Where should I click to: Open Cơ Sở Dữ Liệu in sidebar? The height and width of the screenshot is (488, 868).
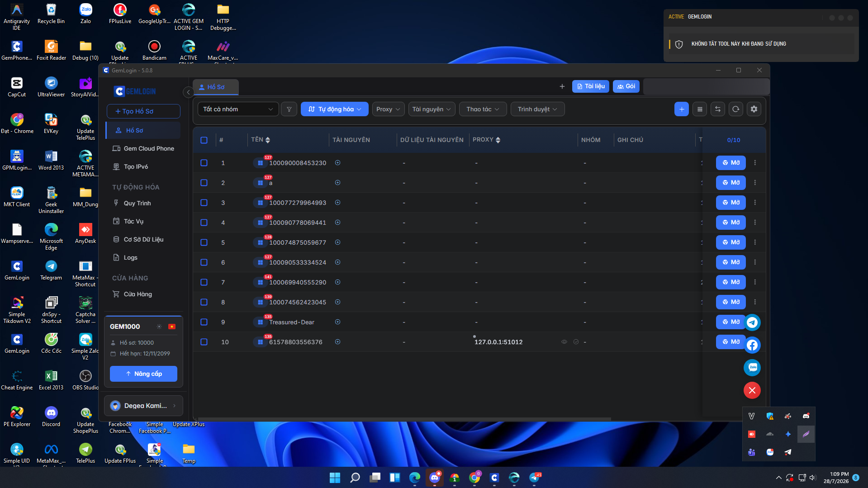143,239
